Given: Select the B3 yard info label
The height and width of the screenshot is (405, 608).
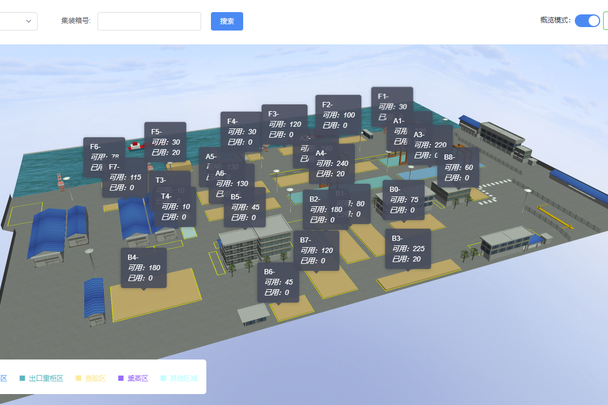Looking at the screenshot, I should (406, 249).
